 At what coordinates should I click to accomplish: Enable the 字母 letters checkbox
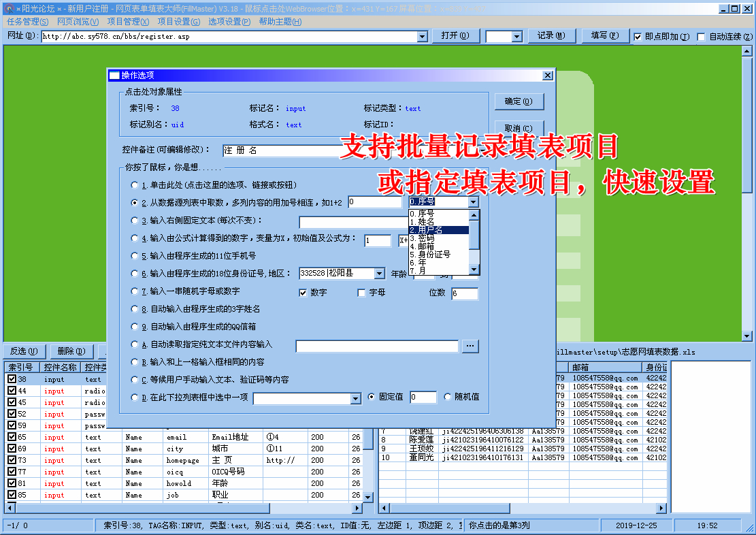click(x=361, y=293)
